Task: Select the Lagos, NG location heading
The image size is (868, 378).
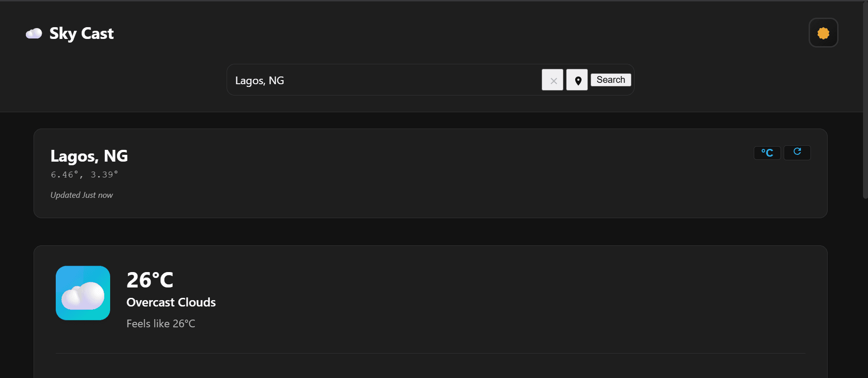Action: [x=89, y=156]
